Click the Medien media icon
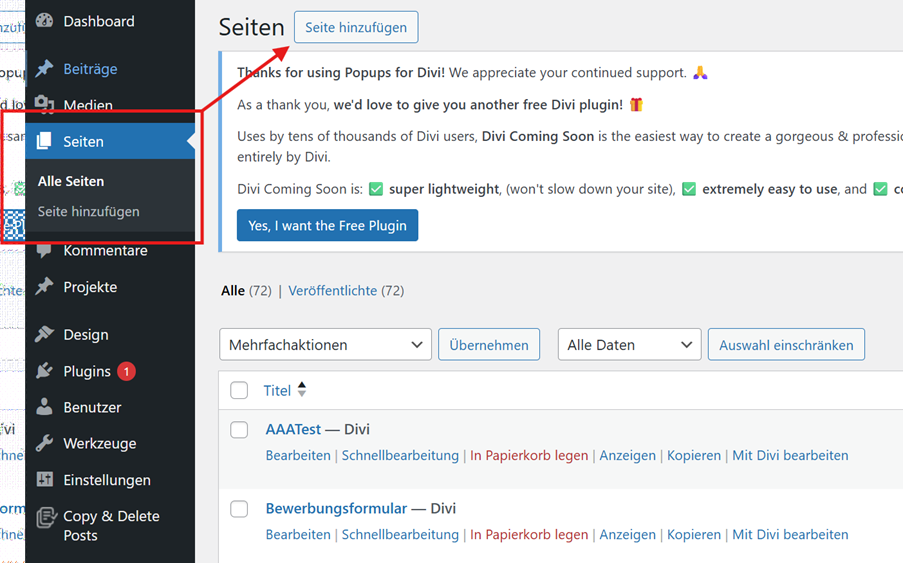903x563 pixels. click(44, 104)
